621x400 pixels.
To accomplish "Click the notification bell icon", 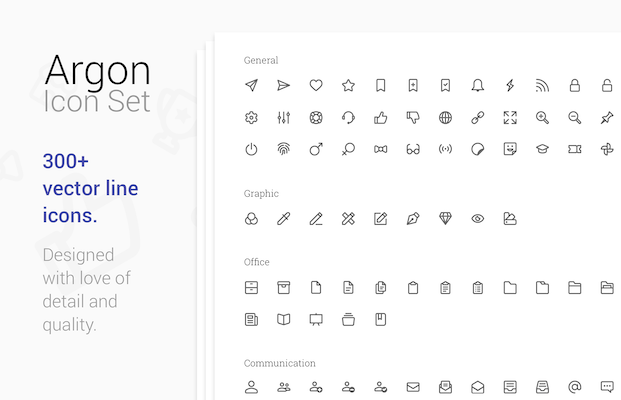I will [x=478, y=86].
